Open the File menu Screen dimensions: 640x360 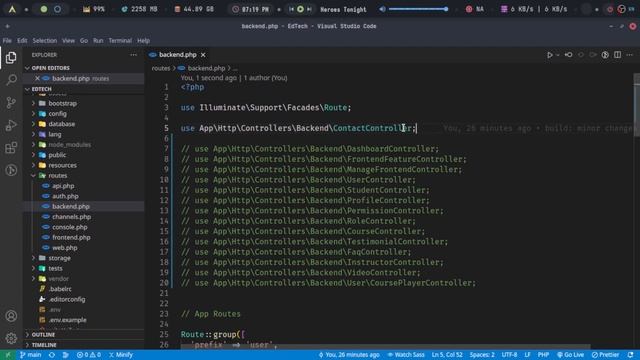pyautogui.click(x=7, y=40)
